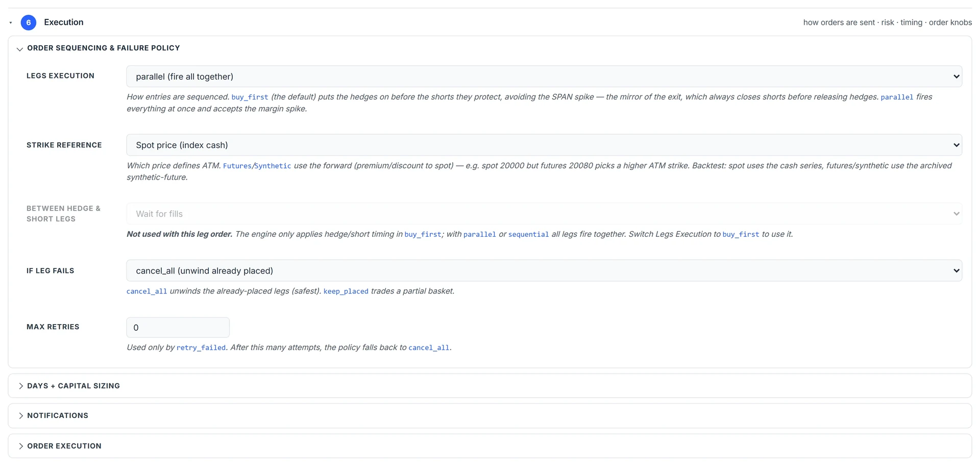This screenshot has height=466, width=980.
Task: Click keep_placed code in If Leg Fails help
Action: 346,291
